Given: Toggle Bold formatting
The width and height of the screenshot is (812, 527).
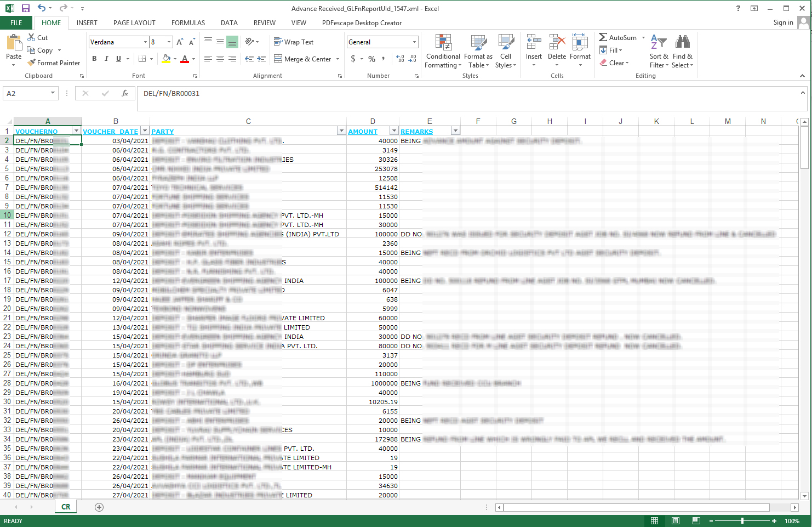Looking at the screenshot, I should tap(94, 59).
